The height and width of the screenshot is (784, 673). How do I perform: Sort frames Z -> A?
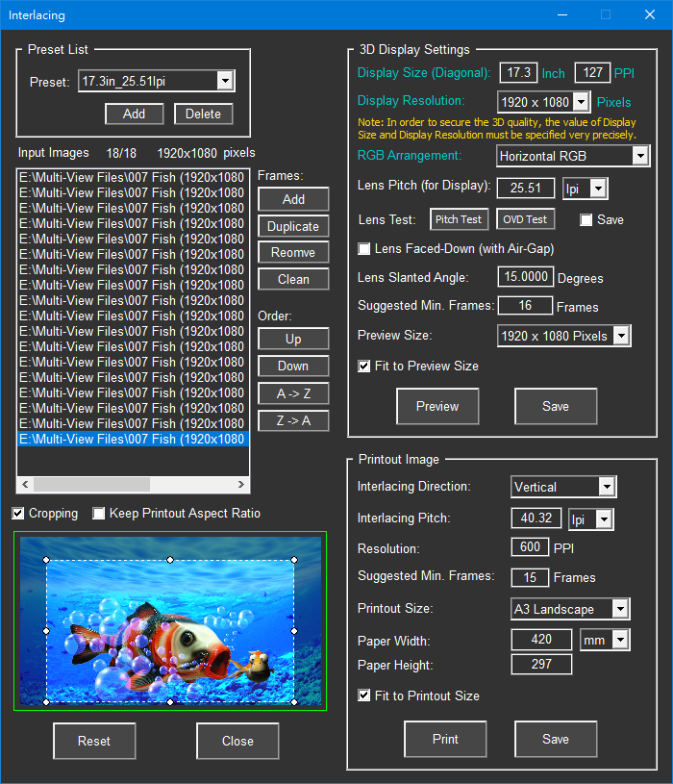click(293, 420)
